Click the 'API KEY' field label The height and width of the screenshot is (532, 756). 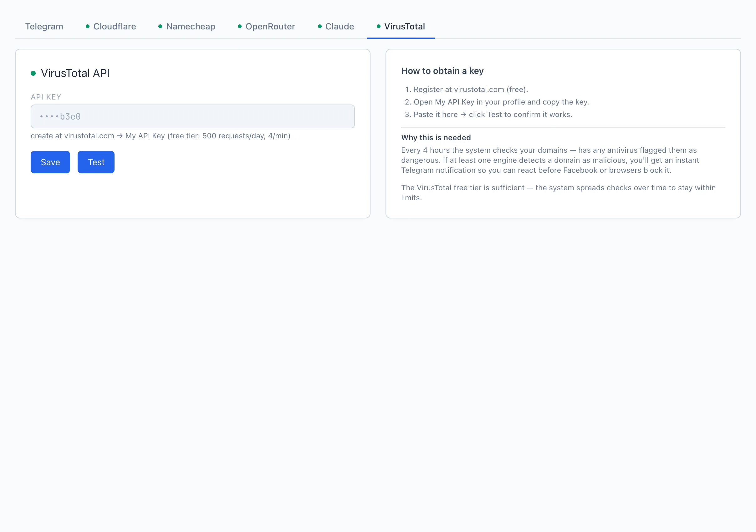(46, 97)
